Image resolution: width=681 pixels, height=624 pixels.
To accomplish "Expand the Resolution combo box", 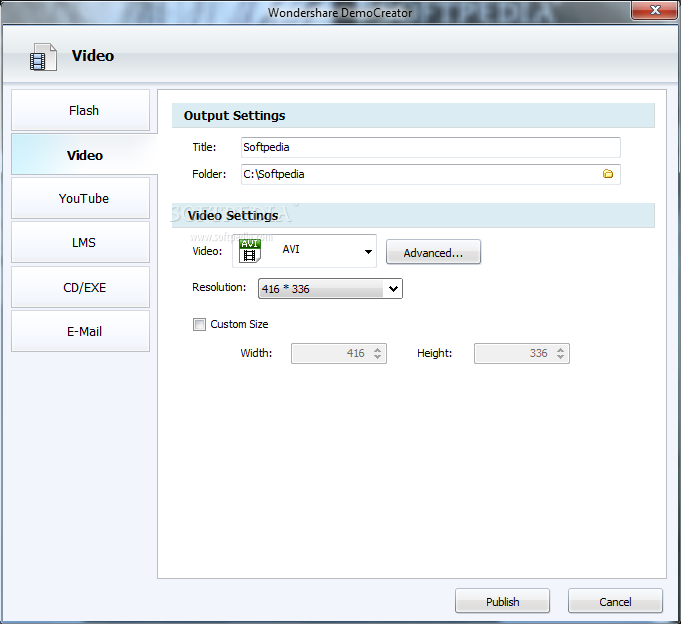I will pos(330,289).
